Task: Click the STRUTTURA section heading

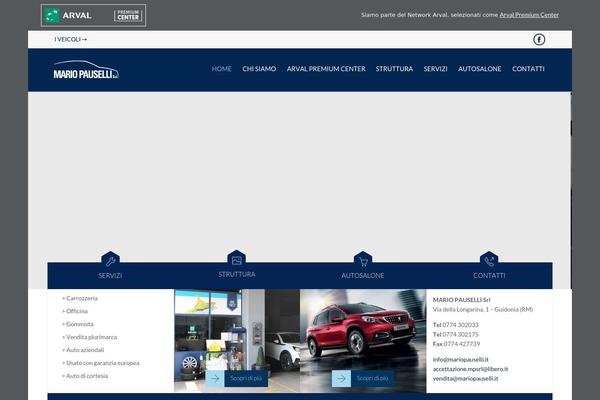Action: click(x=237, y=274)
